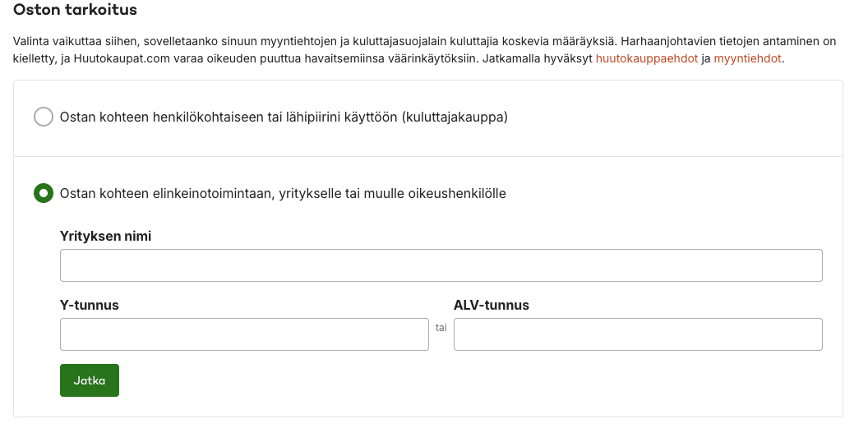
Task: Focus the Yrityksen nimi input field
Action: [441, 265]
